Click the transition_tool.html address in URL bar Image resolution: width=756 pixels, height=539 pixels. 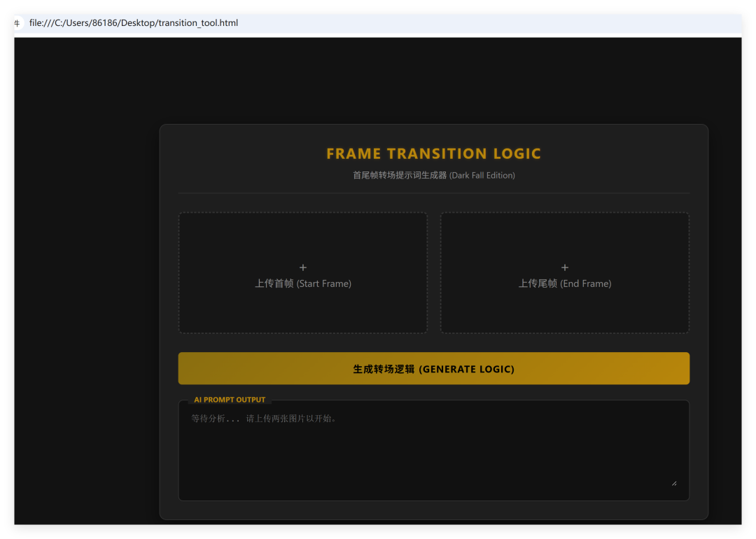point(134,23)
